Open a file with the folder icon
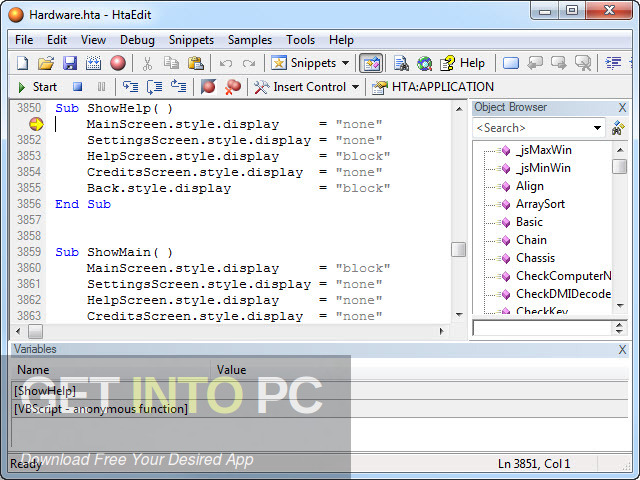640x480 pixels. (x=46, y=63)
